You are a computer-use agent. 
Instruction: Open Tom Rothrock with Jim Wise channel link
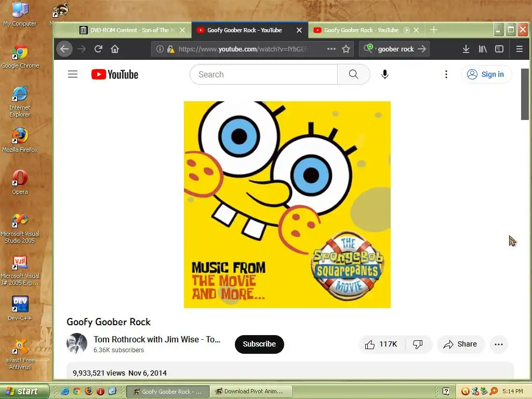click(x=157, y=339)
